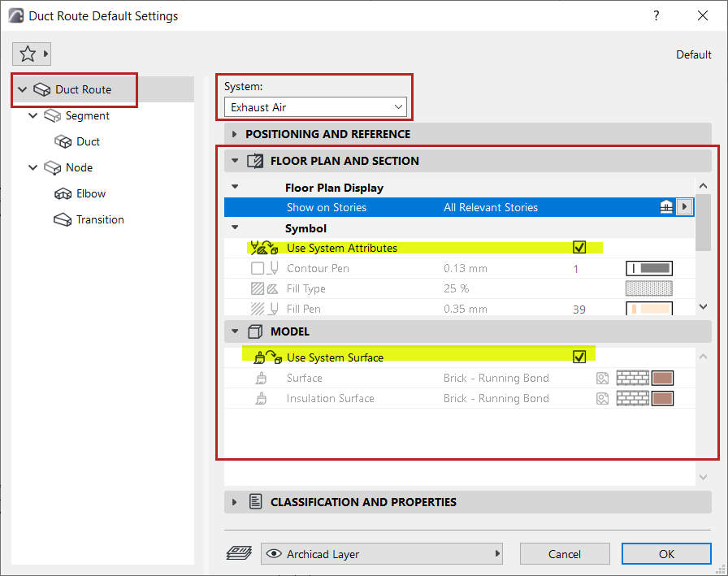
Task: Click the Archicad logo in title bar
Action: [16, 15]
